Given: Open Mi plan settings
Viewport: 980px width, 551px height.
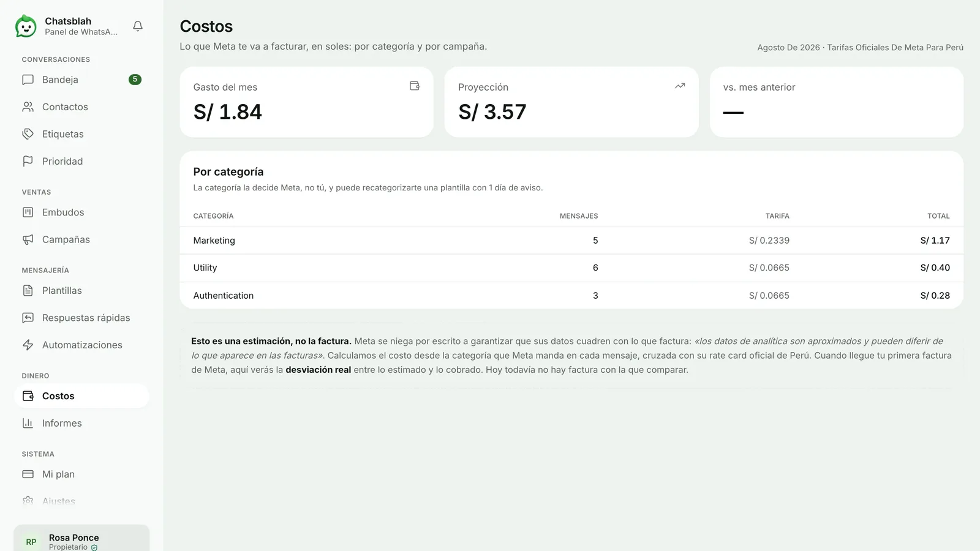Looking at the screenshot, I should [x=81, y=474].
